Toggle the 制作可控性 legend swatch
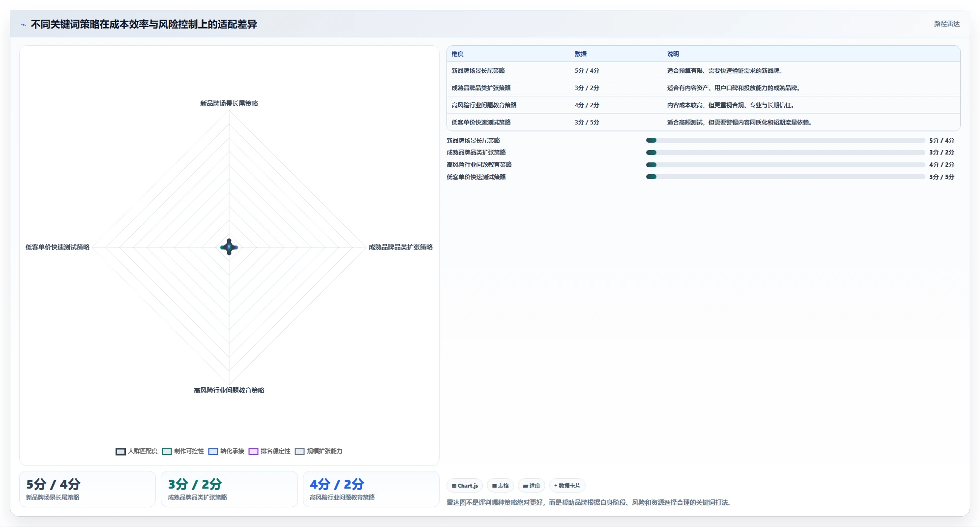 (x=167, y=451)
